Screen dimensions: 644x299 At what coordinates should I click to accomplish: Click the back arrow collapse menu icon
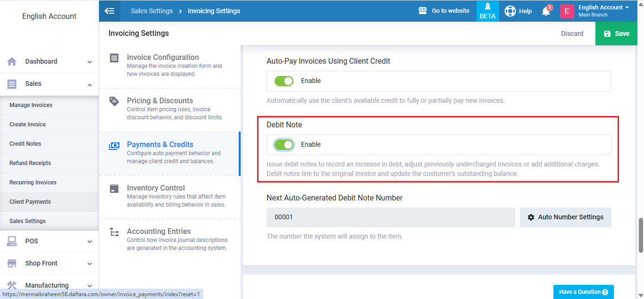tap(109, 11)
